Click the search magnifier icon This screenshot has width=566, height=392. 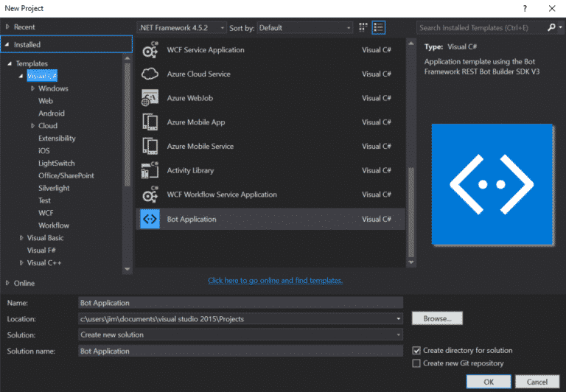click(x=551, y=27)
